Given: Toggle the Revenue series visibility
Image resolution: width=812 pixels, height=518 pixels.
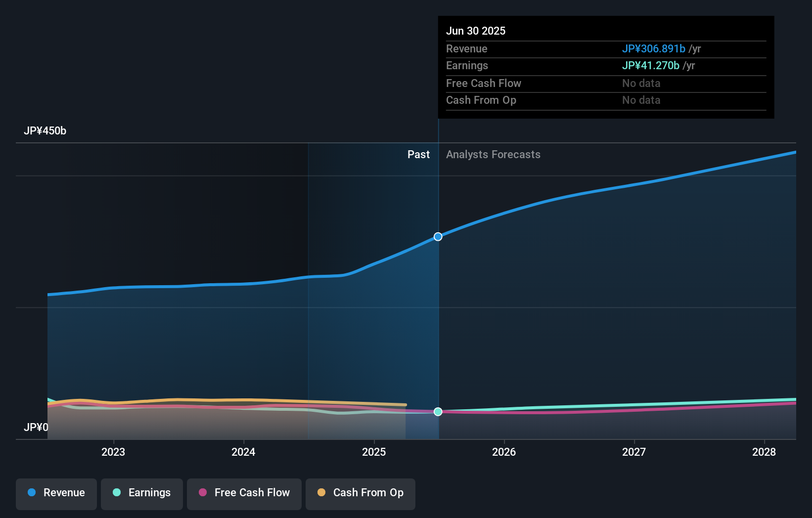Looking at the screenshot, I should pos(56,494).
